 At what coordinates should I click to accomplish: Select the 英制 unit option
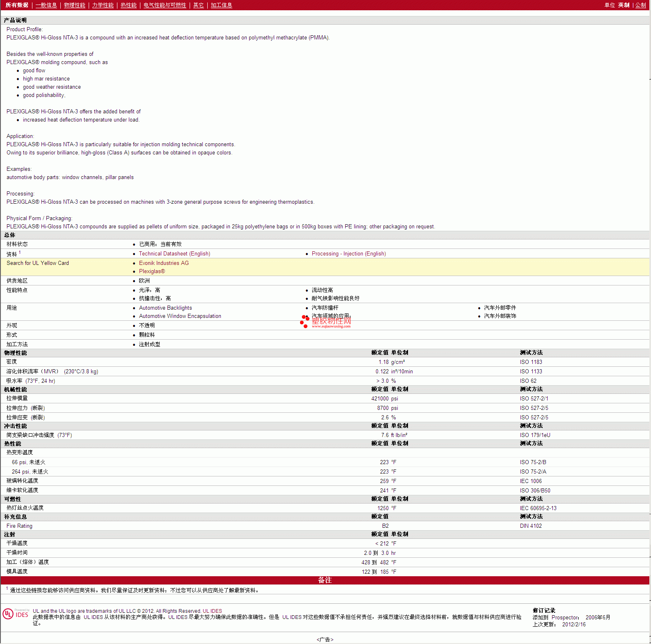point(623,5)
